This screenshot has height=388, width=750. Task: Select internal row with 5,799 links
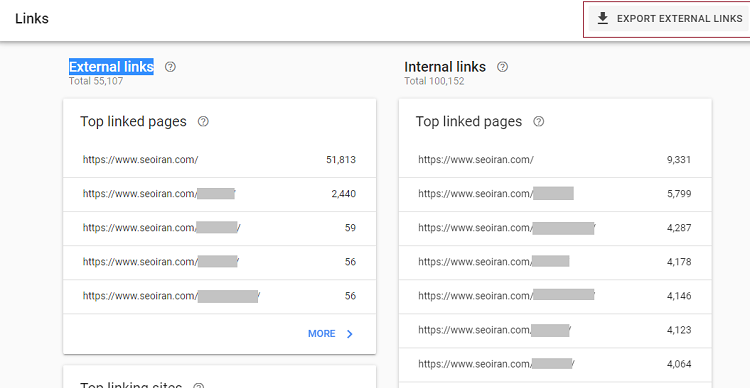(x=555, y=194)
